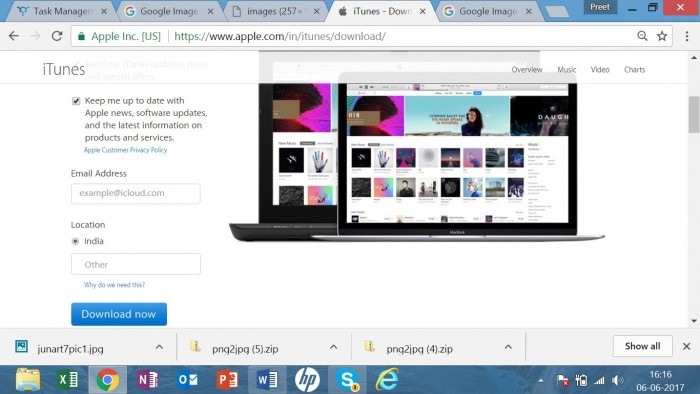Click the browser back arrow
Screen dimensions: 700x394
click(14, 36)
